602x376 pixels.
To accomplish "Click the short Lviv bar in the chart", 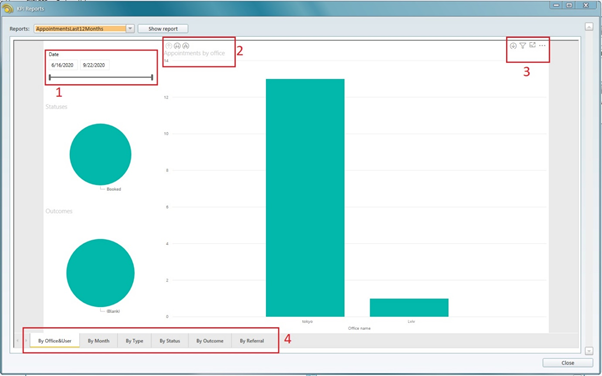I will pos(409,308).
